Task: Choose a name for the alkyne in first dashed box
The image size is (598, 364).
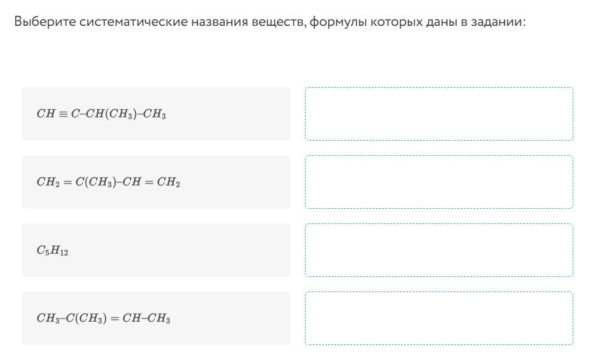Action: [439, 114]
